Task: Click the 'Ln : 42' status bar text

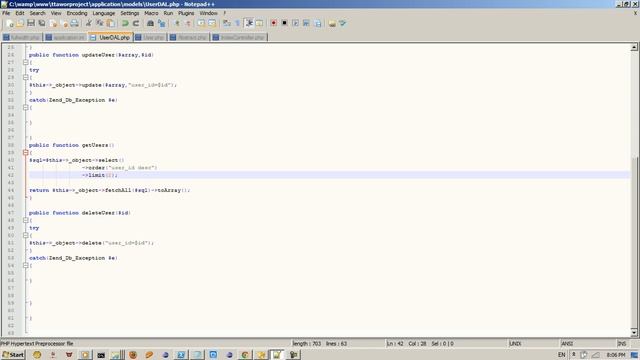Action: click(395, 344)
